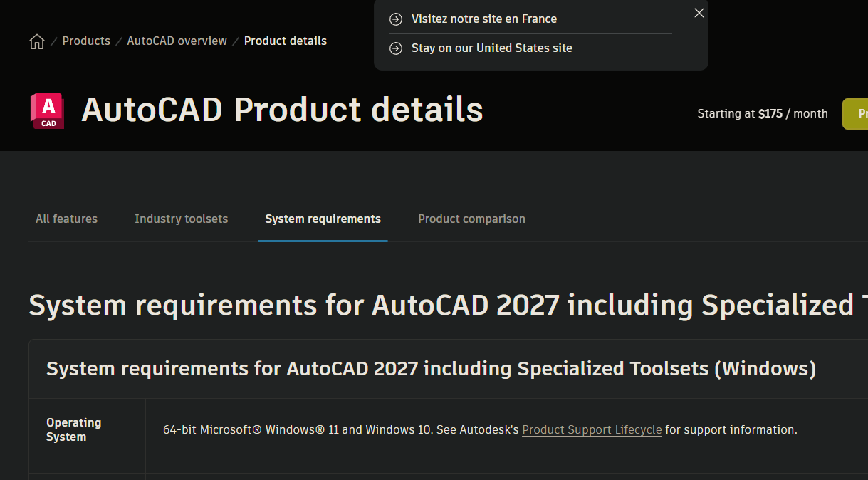Open the Products breadcrumb link
This screenshot has width=868, height=480.
click(x=86, y=41)
